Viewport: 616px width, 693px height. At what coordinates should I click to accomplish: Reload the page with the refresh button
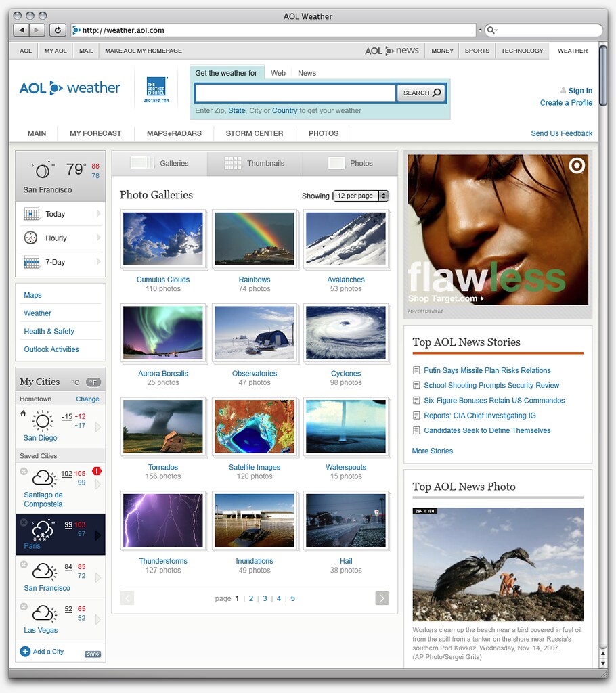tap(58, 30)
